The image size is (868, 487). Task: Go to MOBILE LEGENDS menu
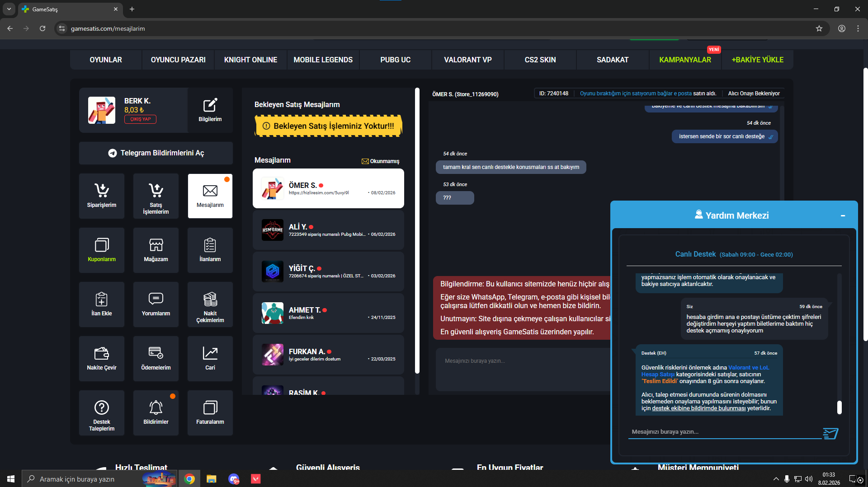point(323,60)
